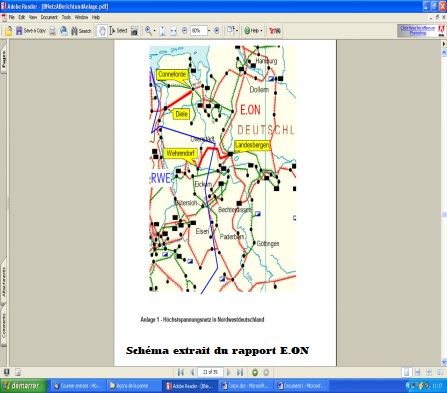Click the zoom out minus icon
The height and width of the screenshot is (393, 447).
point(184,31)
